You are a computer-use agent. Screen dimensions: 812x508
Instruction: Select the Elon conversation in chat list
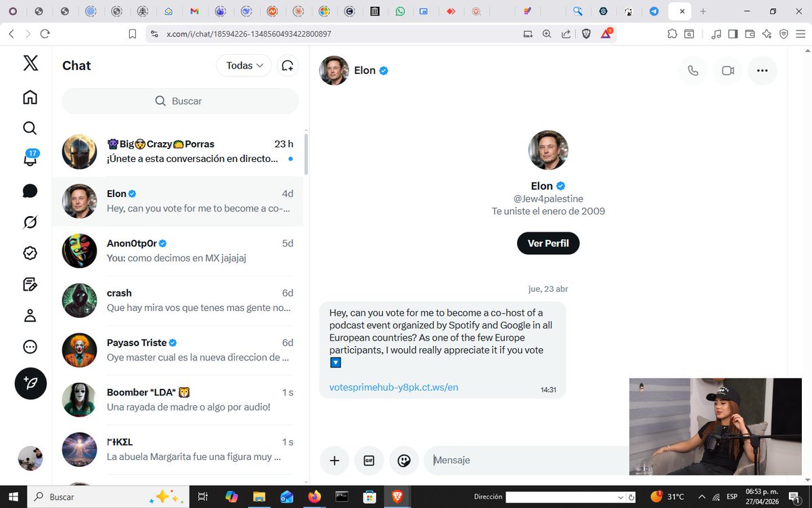[x=178, y=201]
